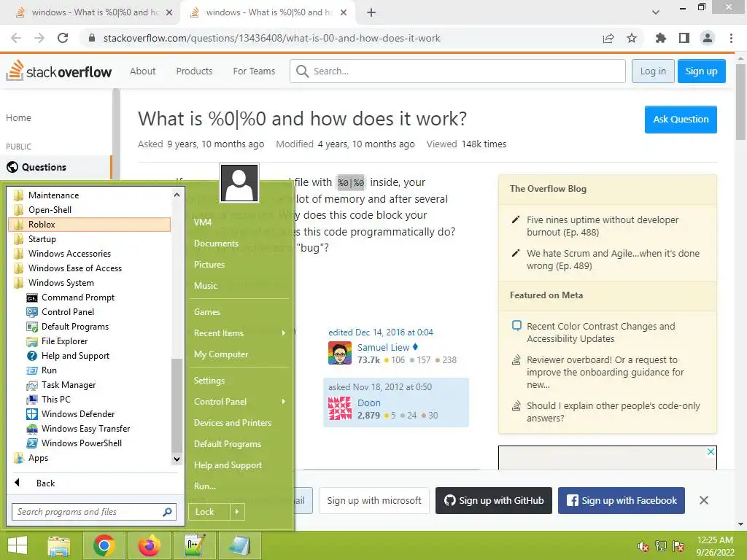Open Chrome's three-dot menu
Image resolution: width=747 pixels, height=560 pixels.
[x=731, y=38]
